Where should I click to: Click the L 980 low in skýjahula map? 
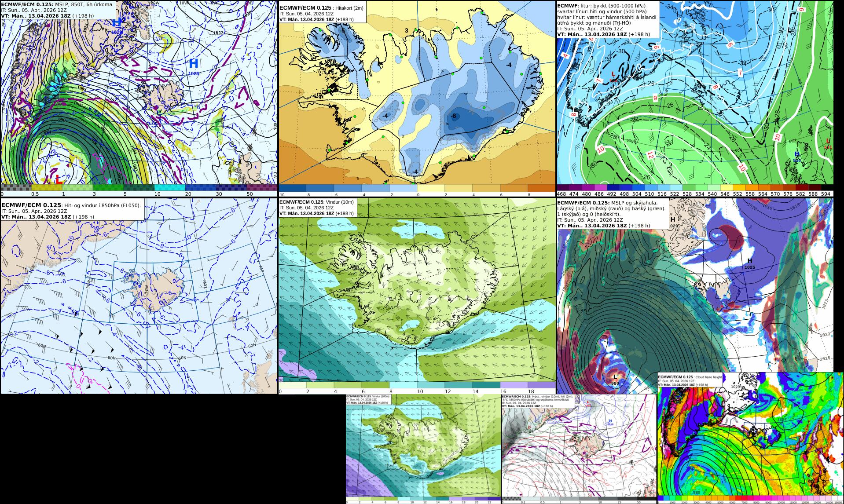(x=615, y=380)
